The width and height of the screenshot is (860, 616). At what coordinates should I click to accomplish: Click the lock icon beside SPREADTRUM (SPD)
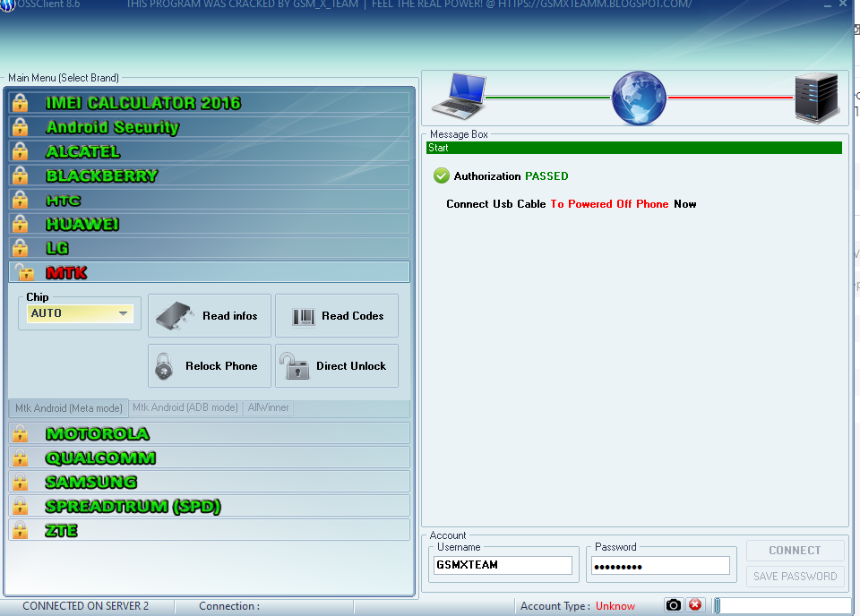[x=21, y=505]
